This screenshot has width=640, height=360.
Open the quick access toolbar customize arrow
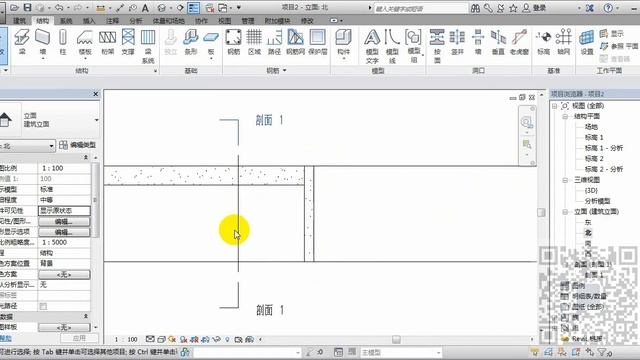coord(239,8)
